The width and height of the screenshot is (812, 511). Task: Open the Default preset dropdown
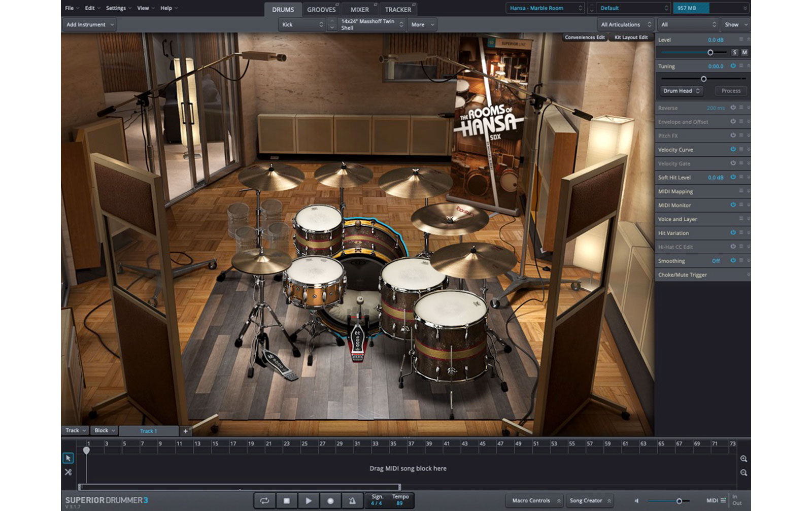coord(634,8)
